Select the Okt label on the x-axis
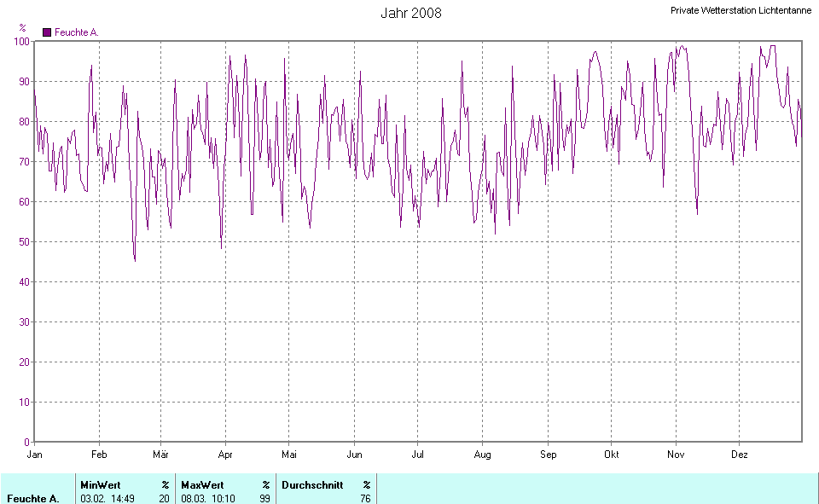The height and width of the screenshot is (504, 819). tap(611, 455)
